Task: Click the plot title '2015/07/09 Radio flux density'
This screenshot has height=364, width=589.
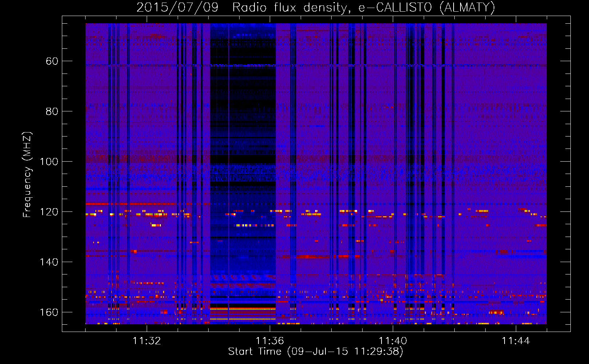Action: coord(316,8)
